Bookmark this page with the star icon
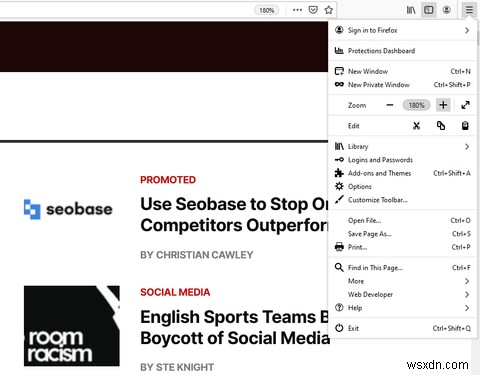The height and width of the screenshot is (375, 480). [x=329, y=10]
